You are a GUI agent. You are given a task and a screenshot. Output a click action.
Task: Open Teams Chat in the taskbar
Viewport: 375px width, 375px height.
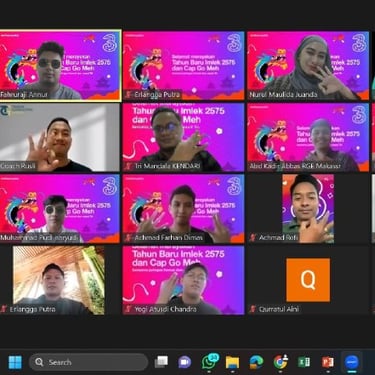(185, 362)
